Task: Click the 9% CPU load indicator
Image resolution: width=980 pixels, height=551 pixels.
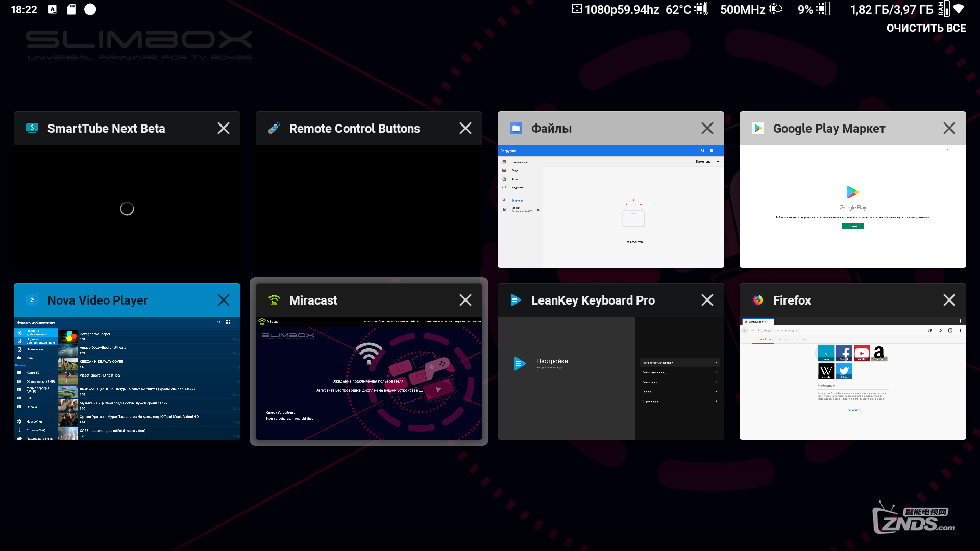Action: pyautogui.click(x=814, y=9)
